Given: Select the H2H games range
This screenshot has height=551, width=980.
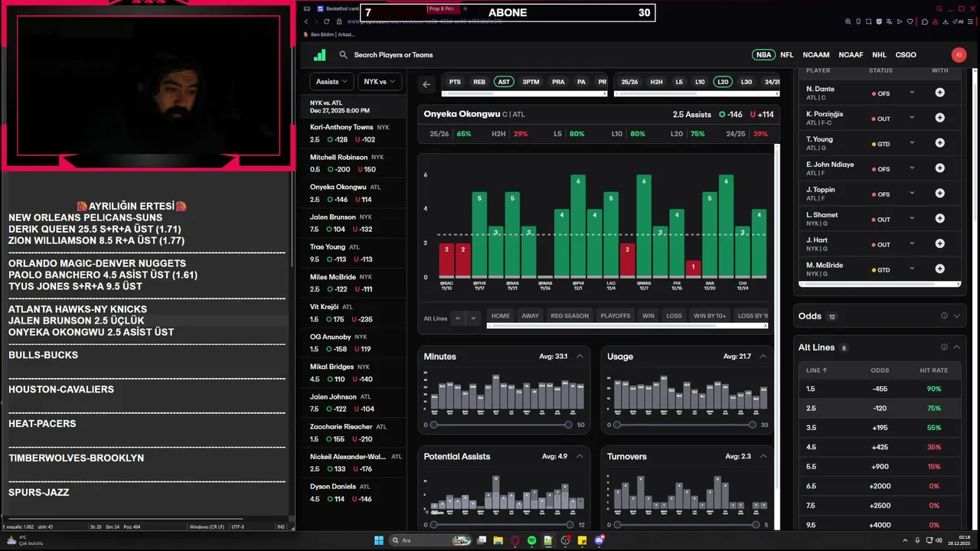Looking at the screenshot, I should [657, 82].
